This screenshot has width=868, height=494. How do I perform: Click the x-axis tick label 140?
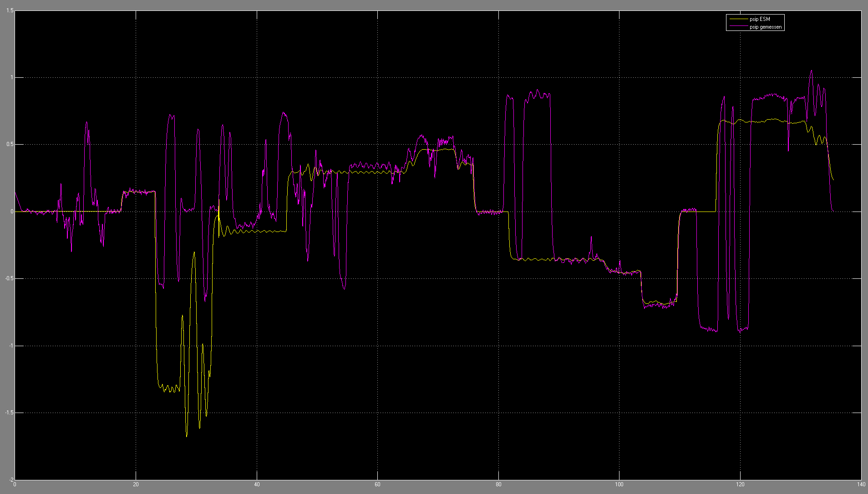[861, 484]
